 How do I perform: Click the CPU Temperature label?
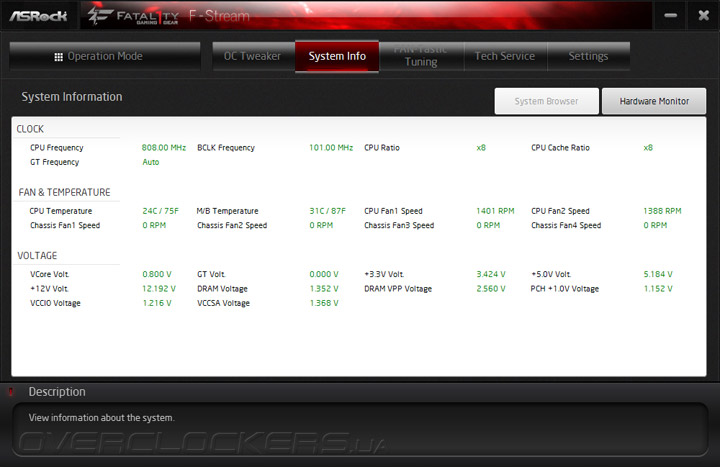click(x=61, y=211)
